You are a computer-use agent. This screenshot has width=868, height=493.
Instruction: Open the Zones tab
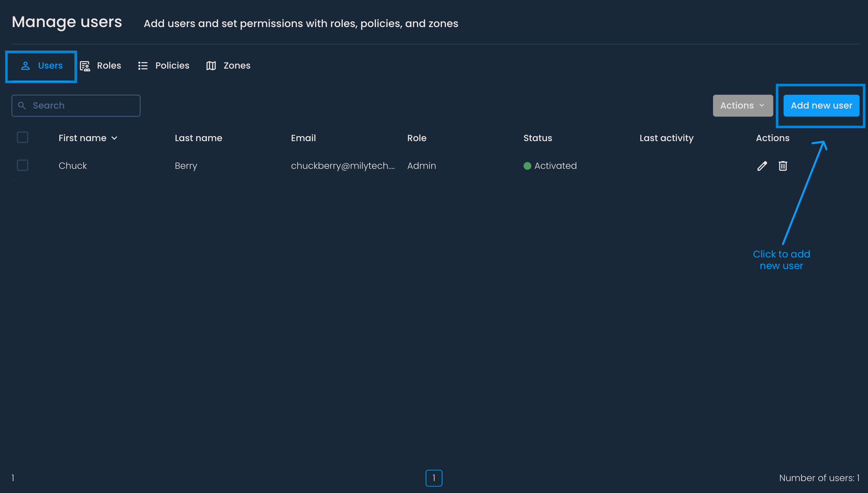[x=236, y=66]
